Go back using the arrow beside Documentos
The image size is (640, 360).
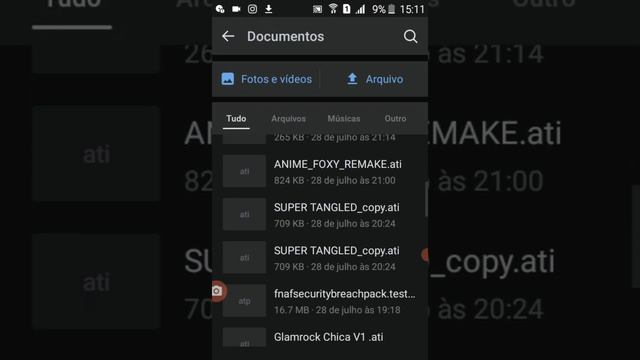pyautogui.click(x=228, y=36)
